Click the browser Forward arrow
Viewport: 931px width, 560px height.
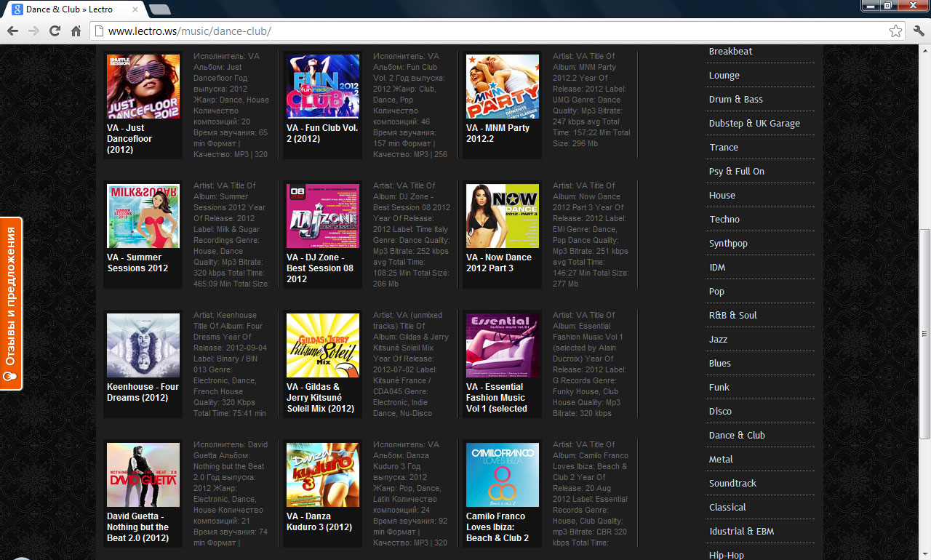tap(33, 31)
